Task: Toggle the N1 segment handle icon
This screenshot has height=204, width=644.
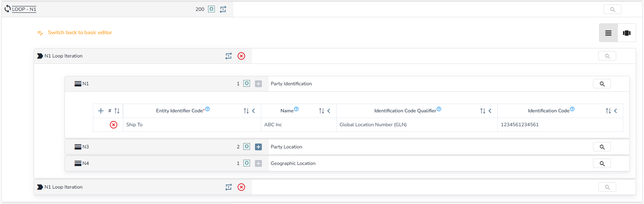Action: click(78, 84)
